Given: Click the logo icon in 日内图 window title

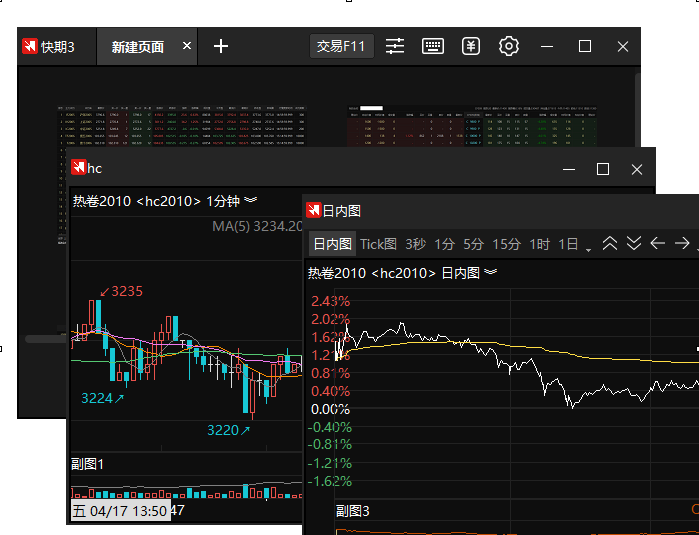Looking at the screenshot, I should 313,210.
